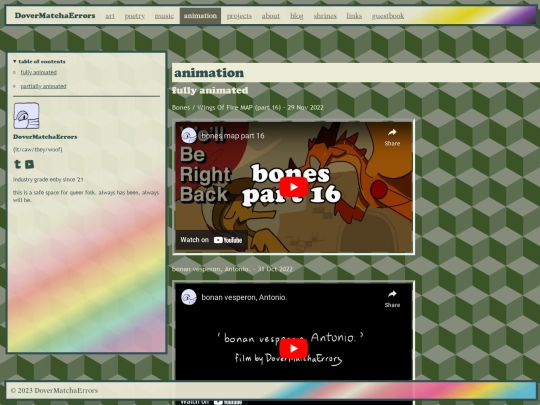Click the industry grade enby since '21 text
Screen dimensions: 540x405
pos(48,179)
